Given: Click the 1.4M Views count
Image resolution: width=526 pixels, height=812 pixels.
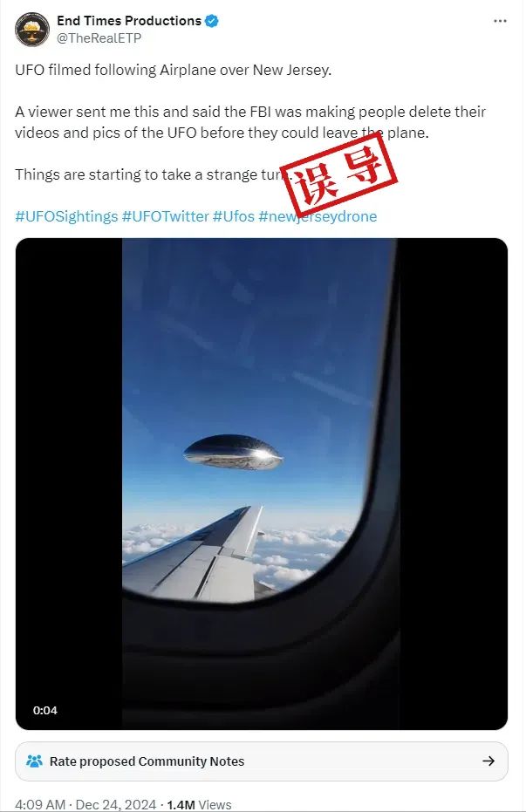Looking at the screenshot, I should coord(199,805).
